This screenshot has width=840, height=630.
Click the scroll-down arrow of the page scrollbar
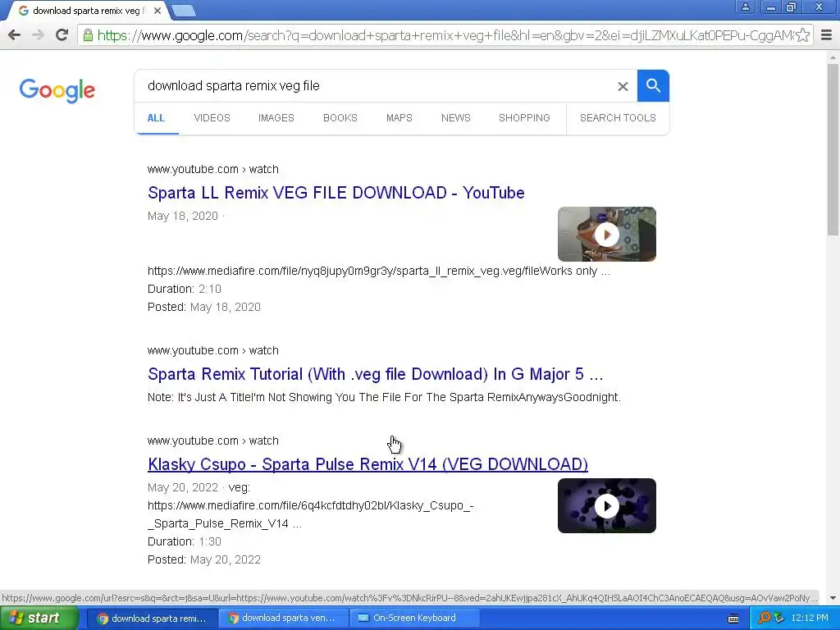pyautogui.click(x=833, y=598)
